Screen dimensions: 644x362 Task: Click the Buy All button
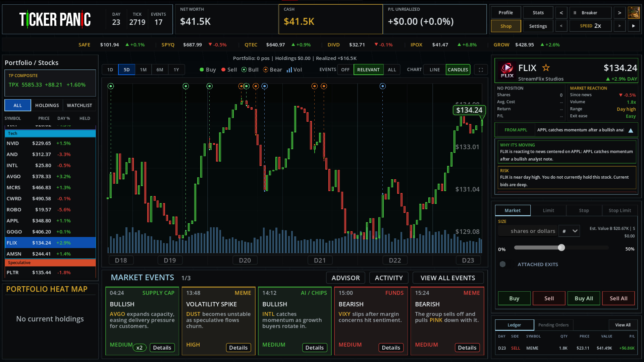point(584,298)
